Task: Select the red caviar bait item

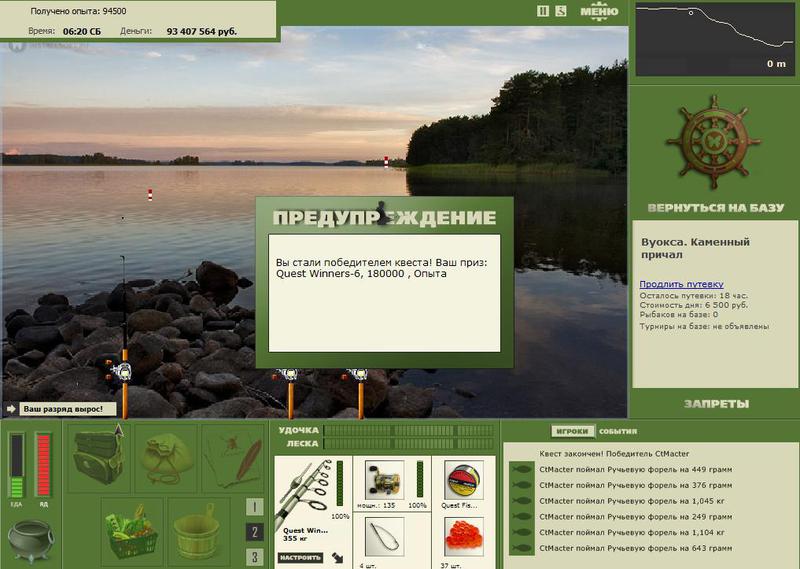Action: pos(463,536)
